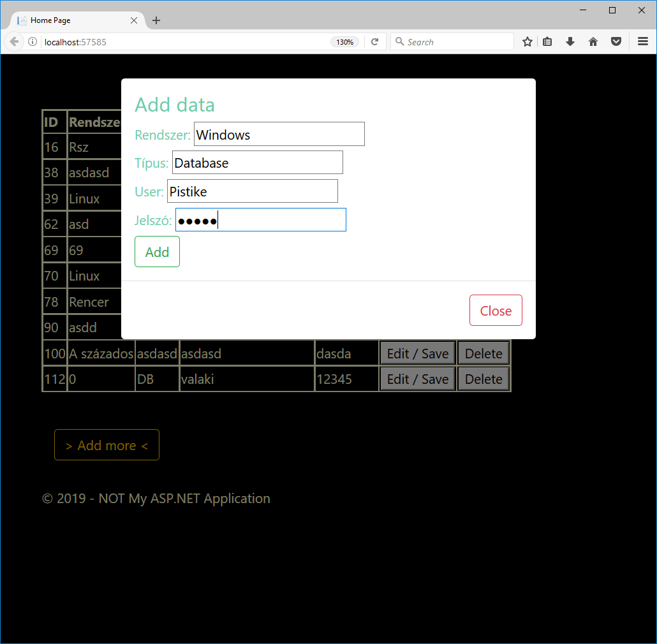The height and width of the screenshot is (644, 657).
Task: Focus the Típus text field
Action: tap(257, 163)
